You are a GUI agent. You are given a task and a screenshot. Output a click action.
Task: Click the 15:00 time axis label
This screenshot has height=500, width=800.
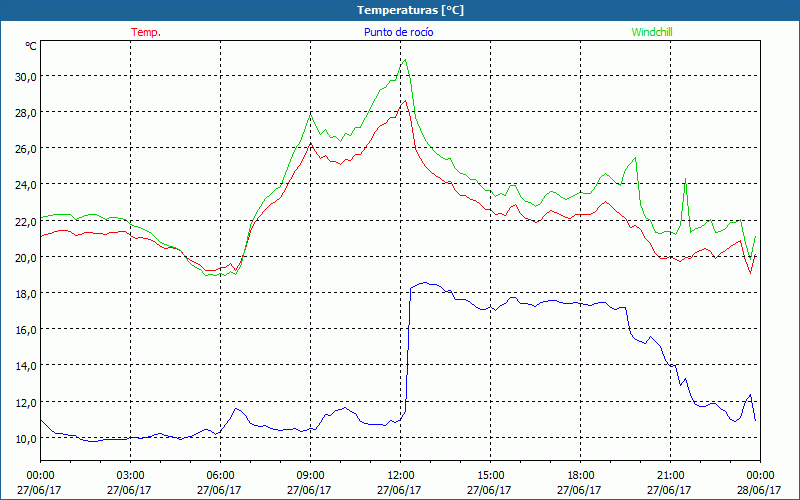coord(490,474)
